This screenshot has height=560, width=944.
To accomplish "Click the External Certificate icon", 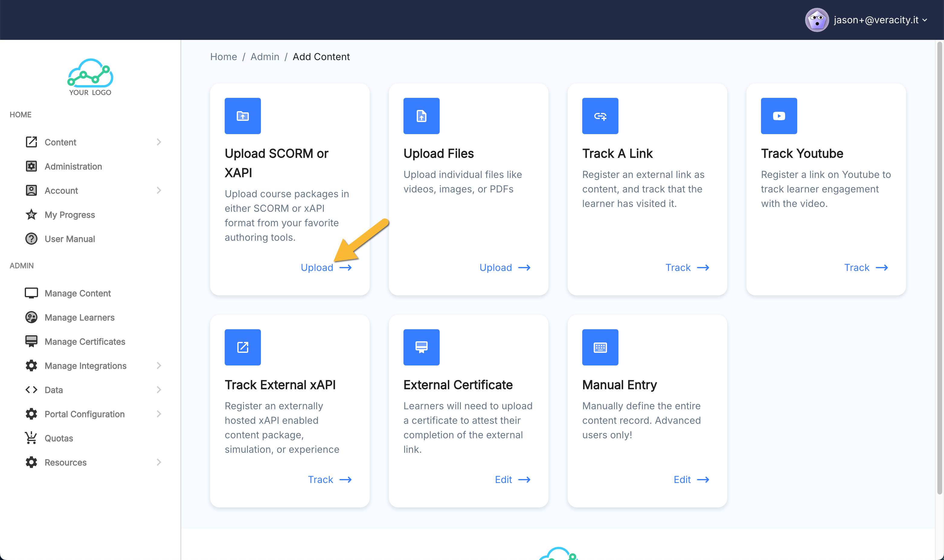I will point(421,347).
